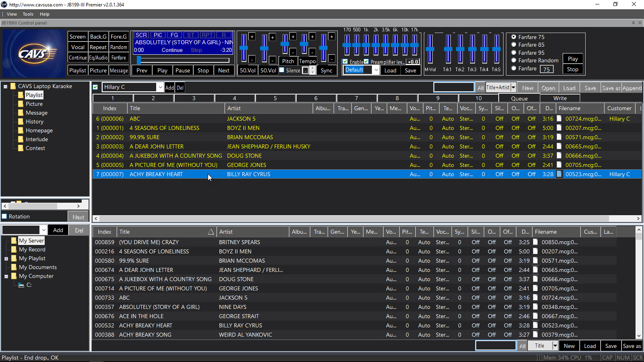Screen dimensions: 644x362
Task: Click the file icon in the JACKSON 5 playlist row
Action: point(559,119)
